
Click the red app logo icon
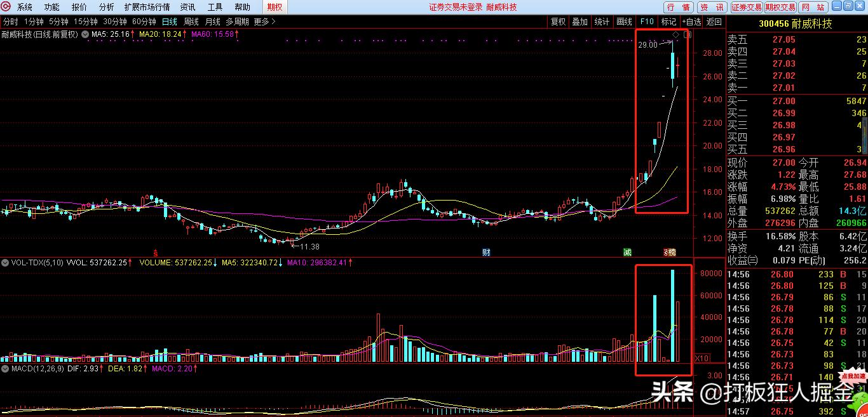[6, 7]
